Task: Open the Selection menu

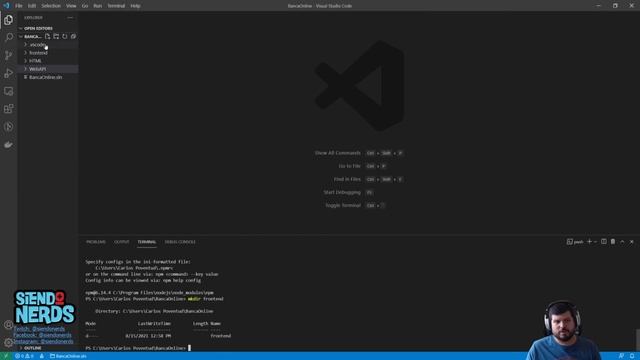Action: tap(51, 6)
